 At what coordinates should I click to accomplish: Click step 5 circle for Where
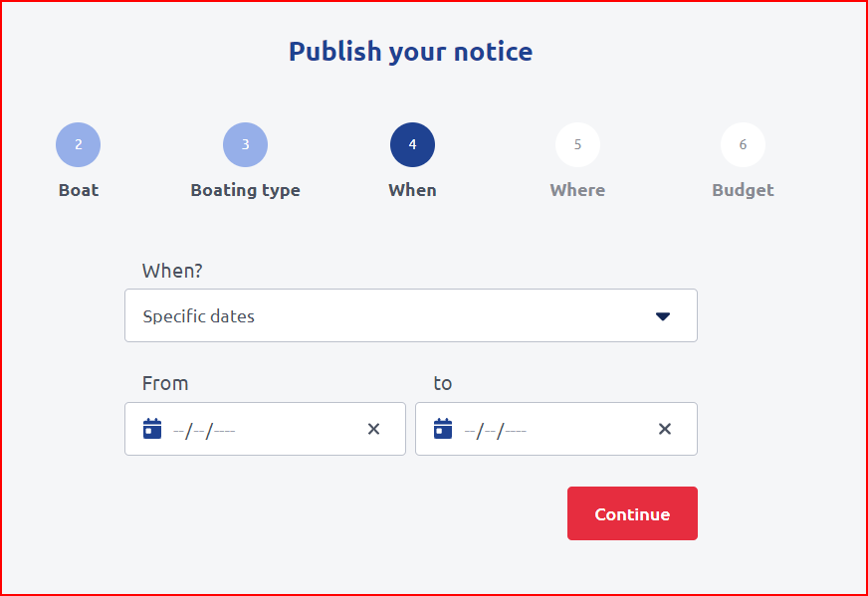[577, 145]
